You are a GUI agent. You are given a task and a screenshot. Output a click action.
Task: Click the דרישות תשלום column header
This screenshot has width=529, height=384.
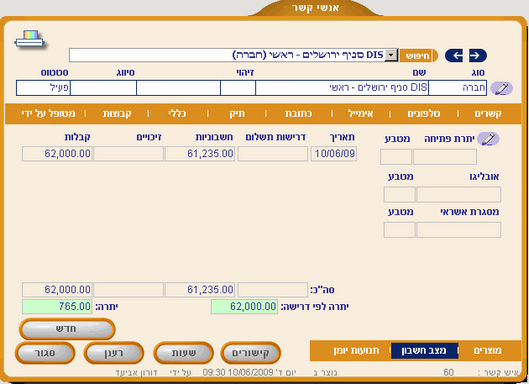(x=275, y=137)
